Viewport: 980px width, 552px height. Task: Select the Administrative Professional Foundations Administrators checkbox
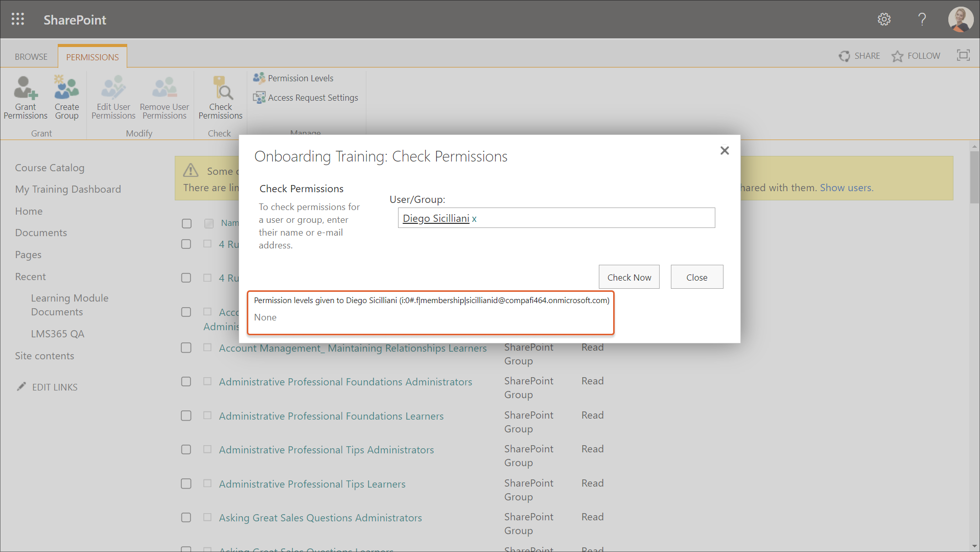(x=186, y=382)
